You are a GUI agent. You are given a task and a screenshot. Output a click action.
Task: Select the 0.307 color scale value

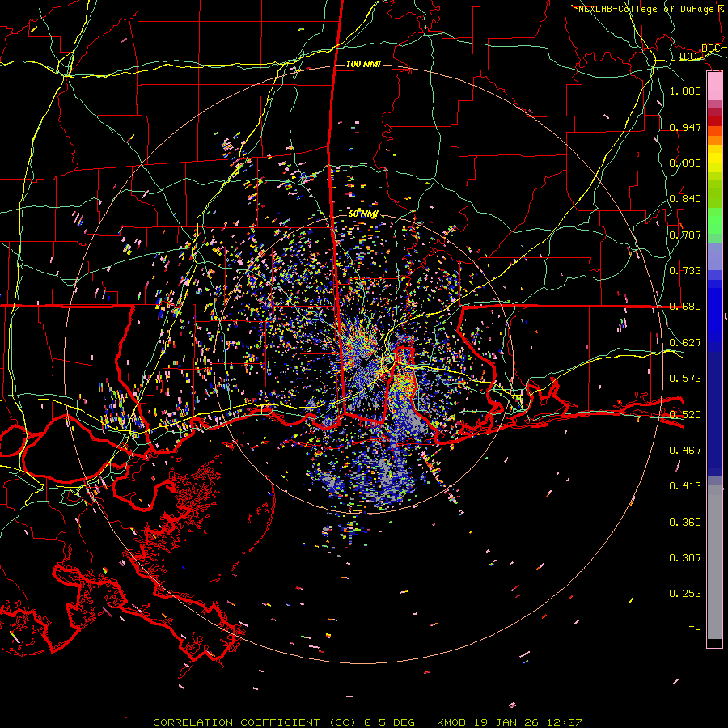tap(685, 557)
